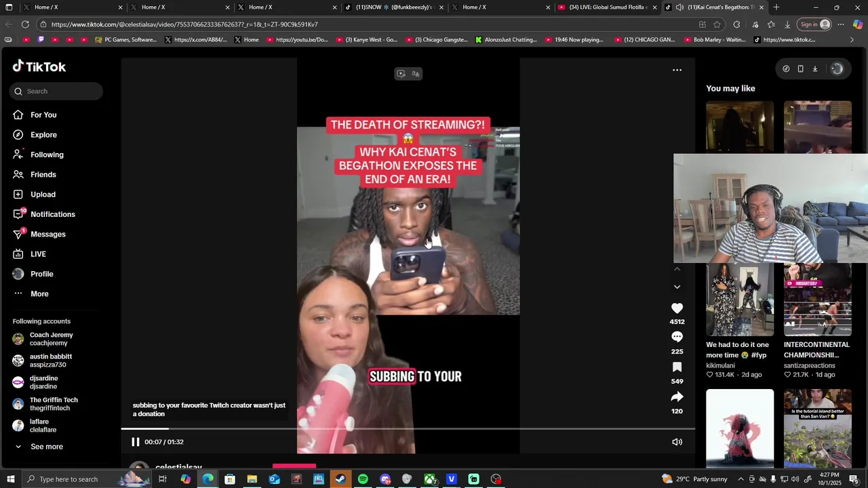This screenshot has height=488, width=868.
Task: Bookmark the video to favorites
Action: [677, 367]
